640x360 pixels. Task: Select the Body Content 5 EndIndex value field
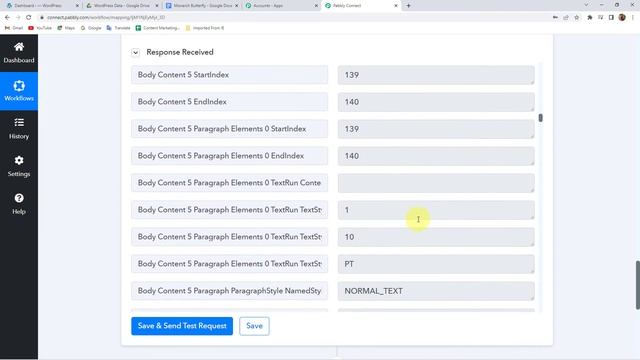(436, 102)
